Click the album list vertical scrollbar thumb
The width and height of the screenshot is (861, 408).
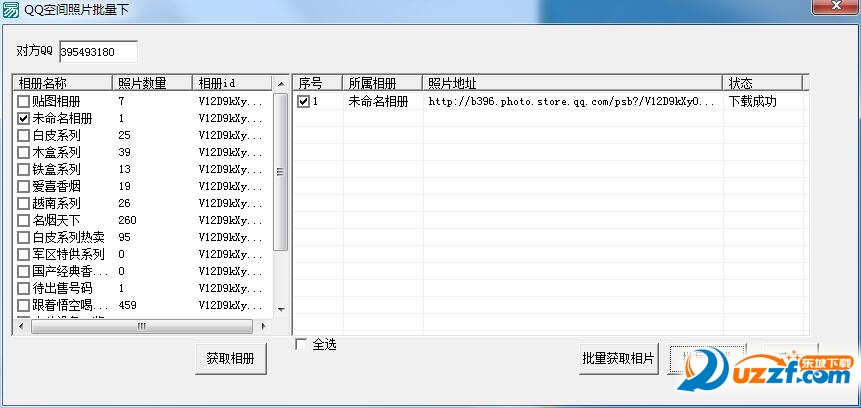pos(281,172)
